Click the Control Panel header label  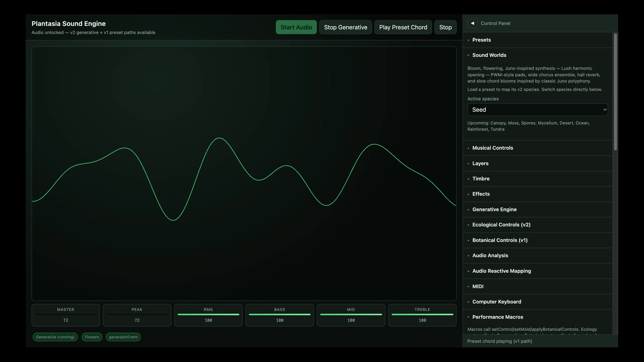[x=495, y=23]
